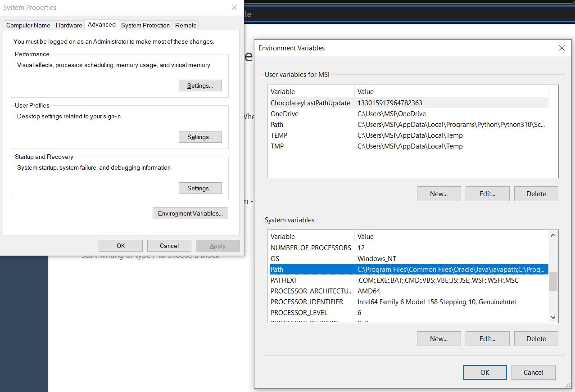Select PROCESSOR_LEVEL system variable
Screen dimensions: 575x392
[x=408, y=313]
